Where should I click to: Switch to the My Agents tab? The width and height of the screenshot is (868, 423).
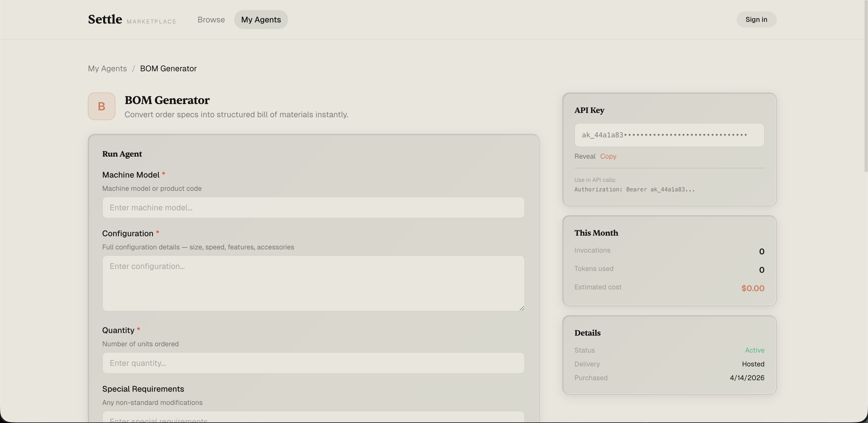tap(261, 19)
